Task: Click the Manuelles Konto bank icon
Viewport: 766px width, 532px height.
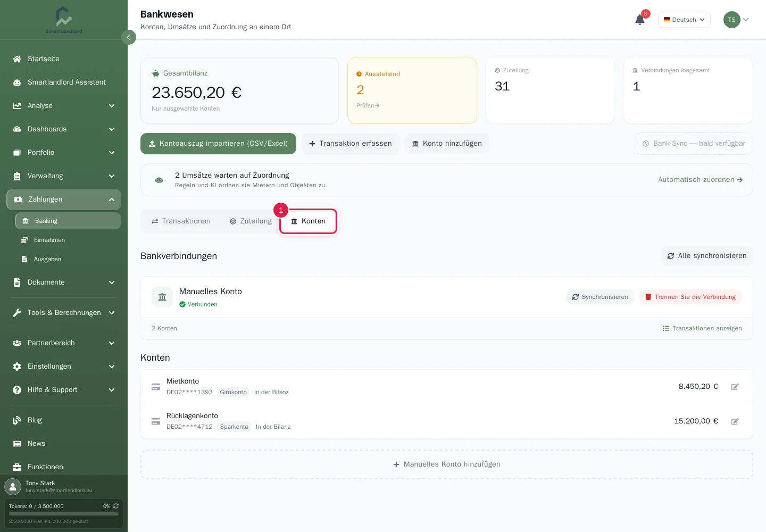Action: pos(162,297)
